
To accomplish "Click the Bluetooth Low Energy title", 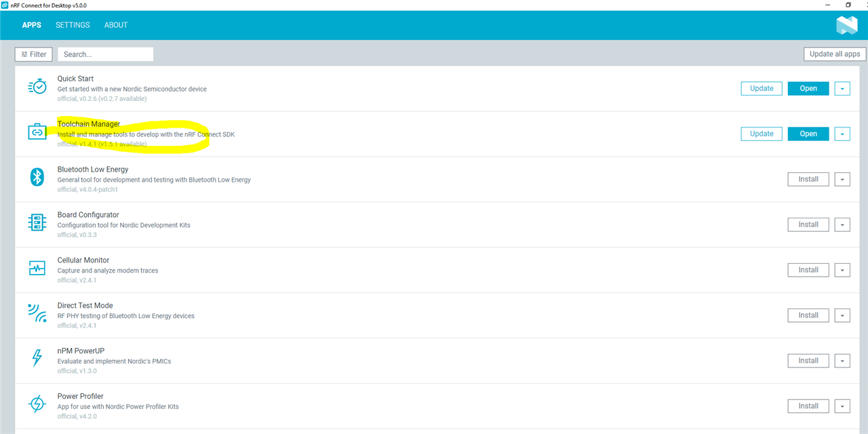I will click(93, 170).
